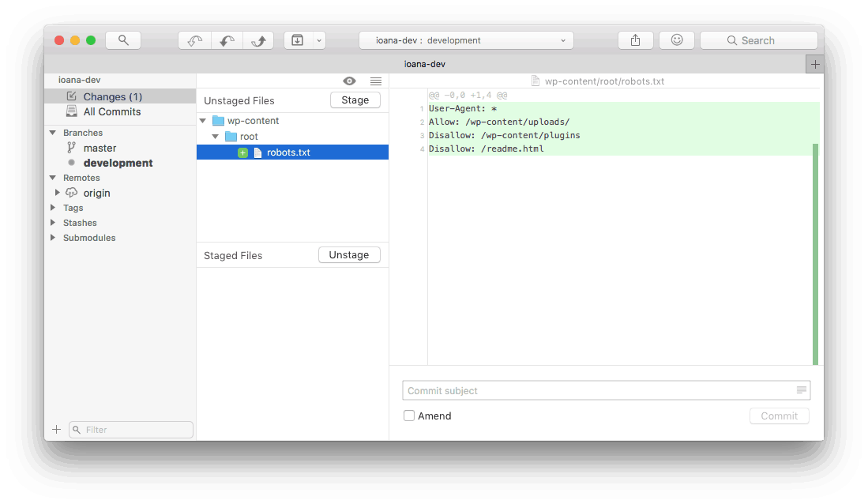
Task: Click the wp-content/root/robots.txt path header
Action: coord(598,81)
